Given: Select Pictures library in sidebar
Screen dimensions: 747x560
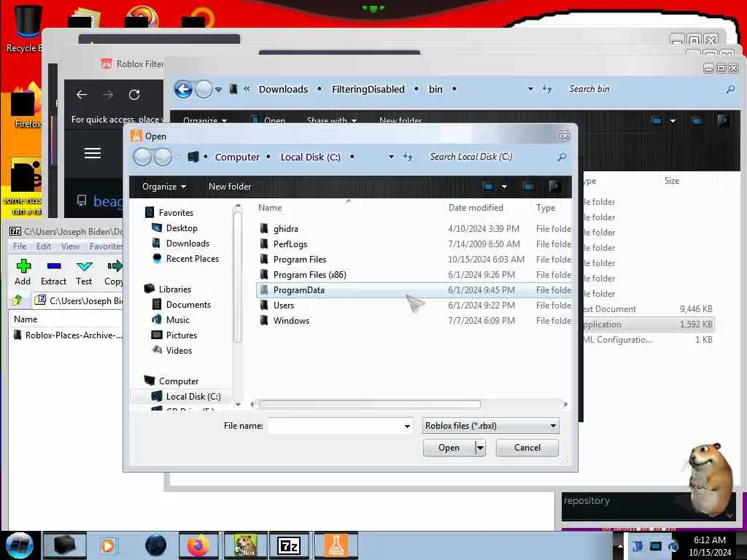Looking at the screenshot, I should tap(181, 335).
